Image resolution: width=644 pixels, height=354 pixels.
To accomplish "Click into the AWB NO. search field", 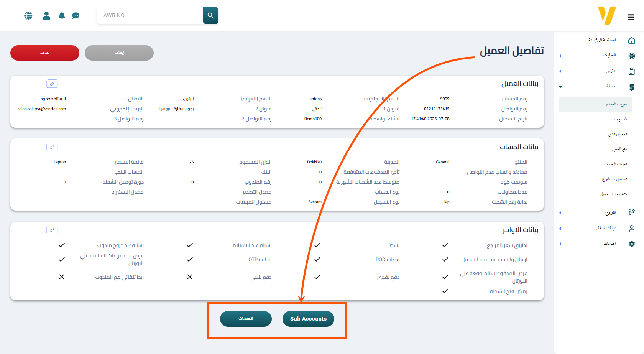I will coord(149,16).
